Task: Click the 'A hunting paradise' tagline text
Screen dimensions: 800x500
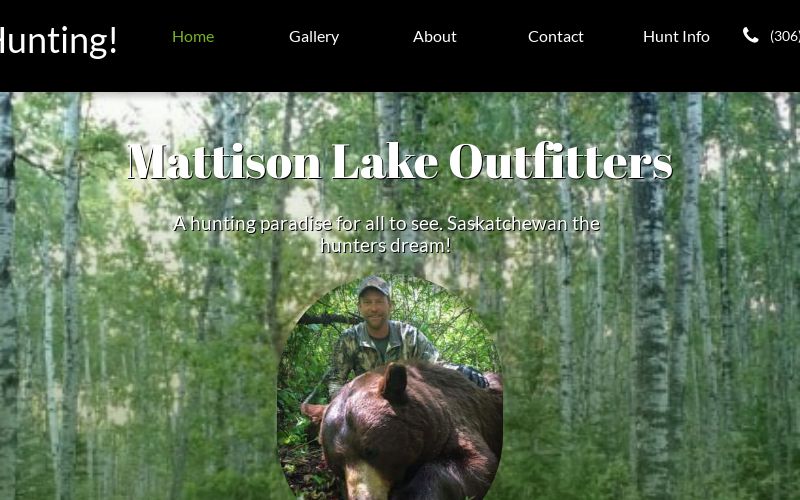Action: 386,235
